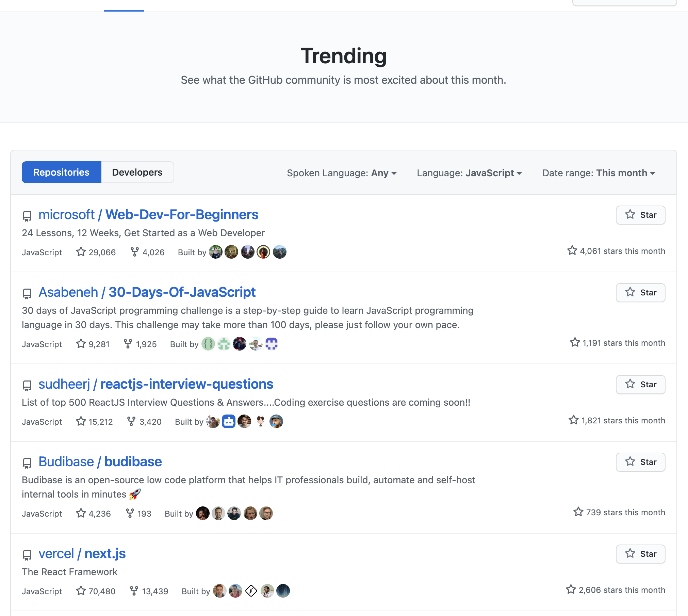Click green braces avatar in 30-Days-Of-JavaScript
This screenshot has height=616, width=688.
tap(208, 344)
